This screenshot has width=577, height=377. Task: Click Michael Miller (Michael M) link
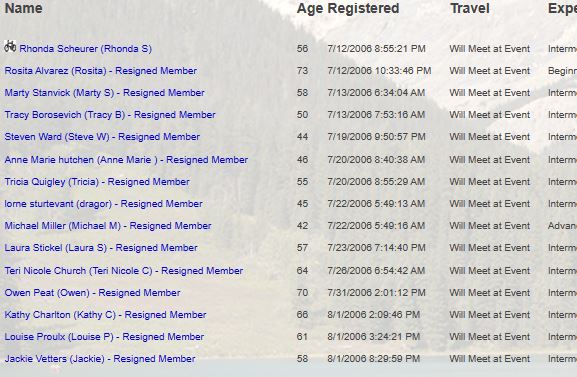[x=108, y=226]
